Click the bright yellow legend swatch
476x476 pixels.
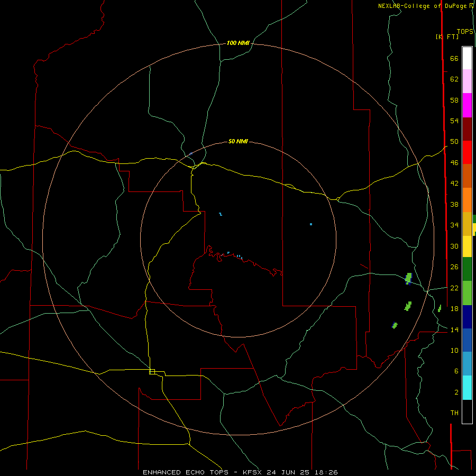pyautogui.click(x=467, y=246)
